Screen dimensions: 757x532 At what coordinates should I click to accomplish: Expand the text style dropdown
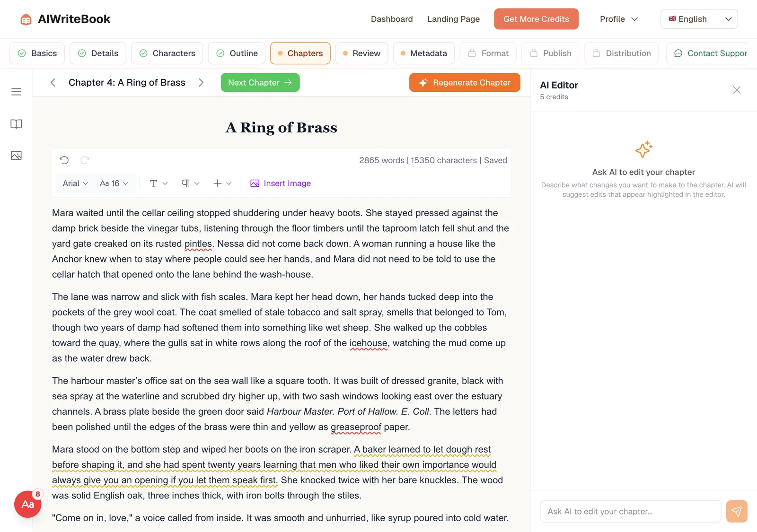point(158,183)
